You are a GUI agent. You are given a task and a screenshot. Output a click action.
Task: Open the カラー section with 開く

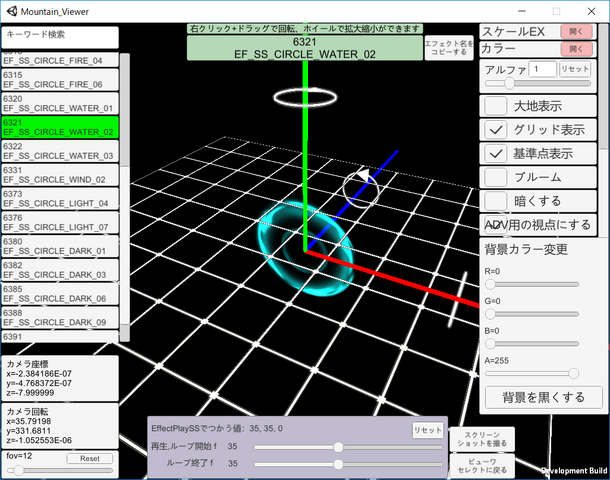[576, 48]
